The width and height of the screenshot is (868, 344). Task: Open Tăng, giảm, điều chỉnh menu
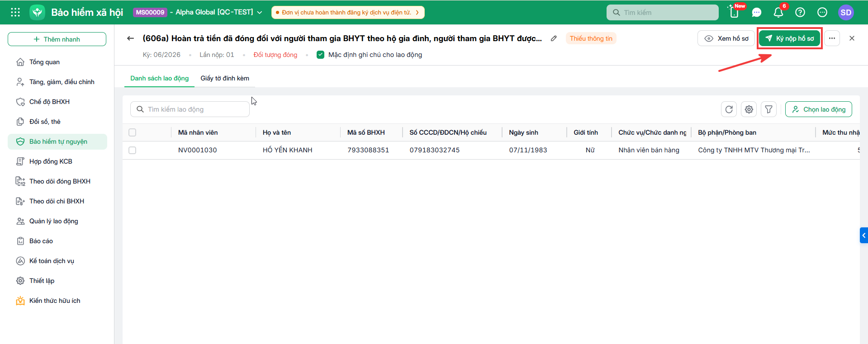click(57, 82)
